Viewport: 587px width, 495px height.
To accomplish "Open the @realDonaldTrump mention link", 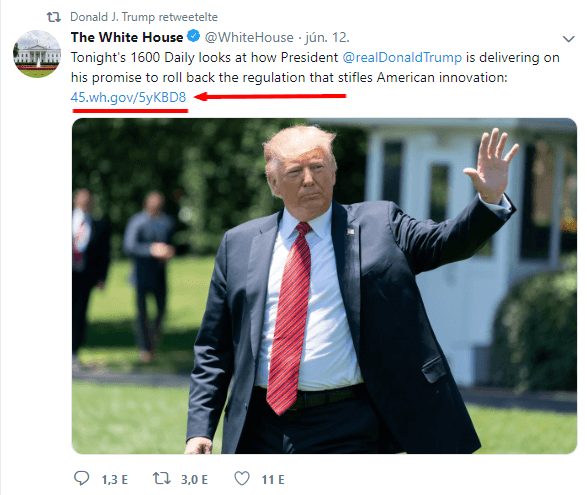I will [402, 58].
